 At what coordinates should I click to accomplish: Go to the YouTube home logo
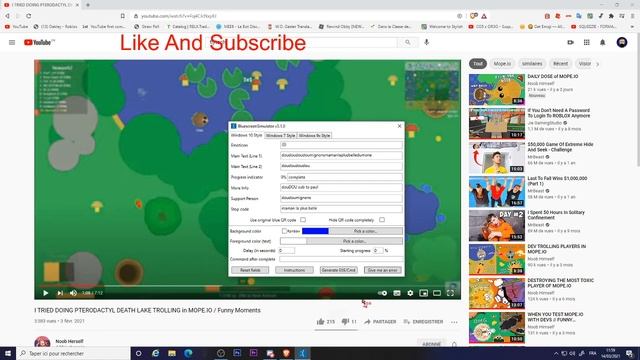(39, 42)
